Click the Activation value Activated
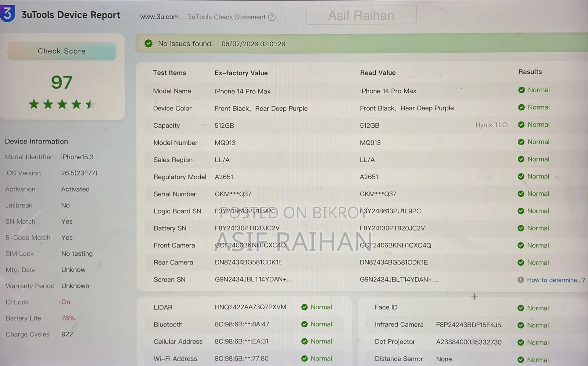 (75, 189)
